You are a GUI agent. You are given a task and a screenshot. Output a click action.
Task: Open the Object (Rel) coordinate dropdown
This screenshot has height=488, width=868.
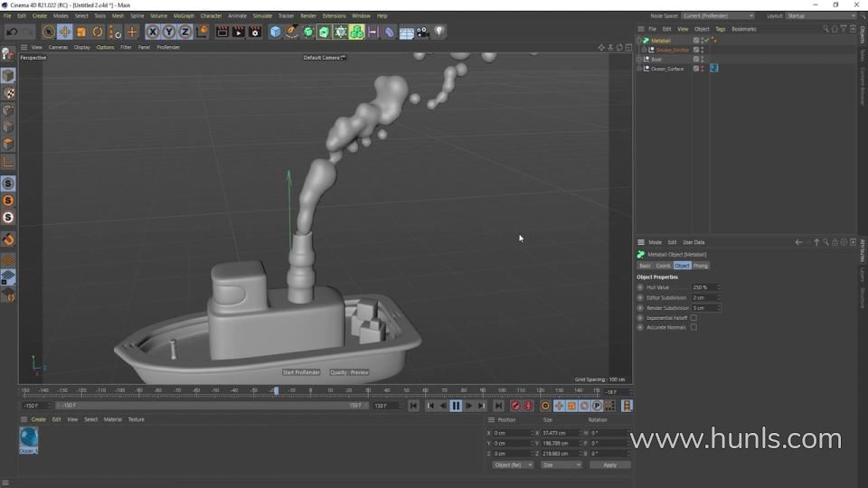coord(513,465)
